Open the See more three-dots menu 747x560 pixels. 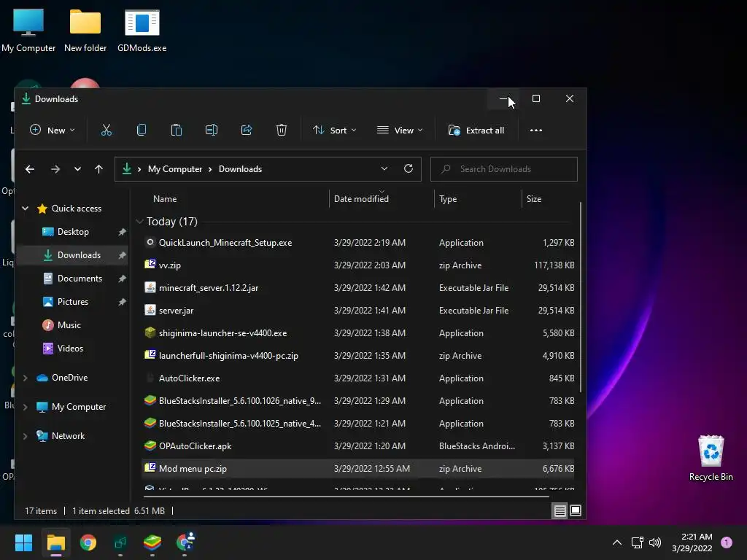click(x=536, y=130)
